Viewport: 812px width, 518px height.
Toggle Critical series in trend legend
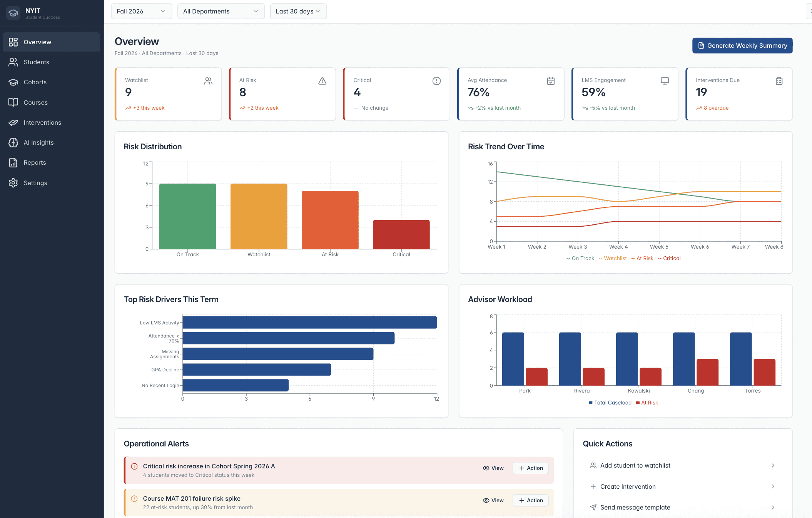[669, 258]
